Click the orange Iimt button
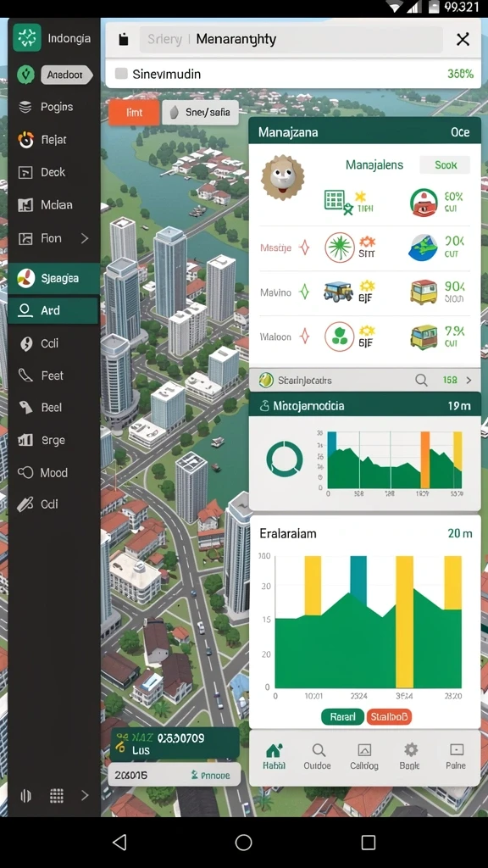This screenshot has height=868, width=488. (x=134, y=113)
